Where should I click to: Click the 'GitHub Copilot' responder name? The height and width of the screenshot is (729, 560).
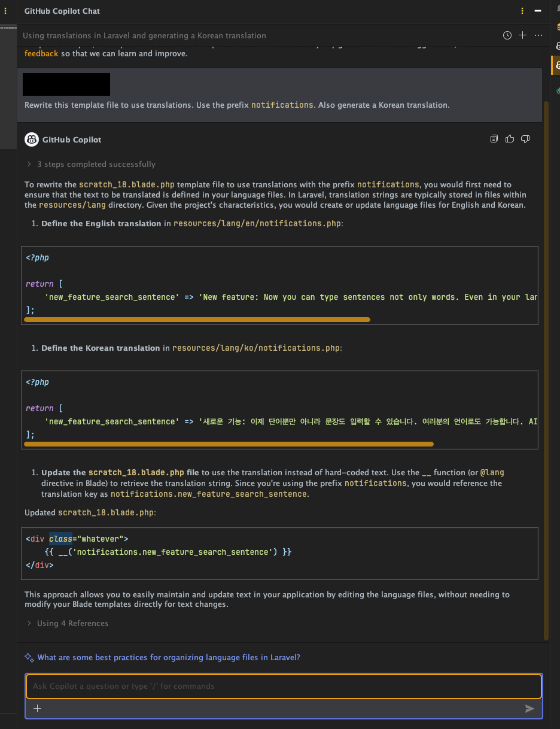(72, 139)
